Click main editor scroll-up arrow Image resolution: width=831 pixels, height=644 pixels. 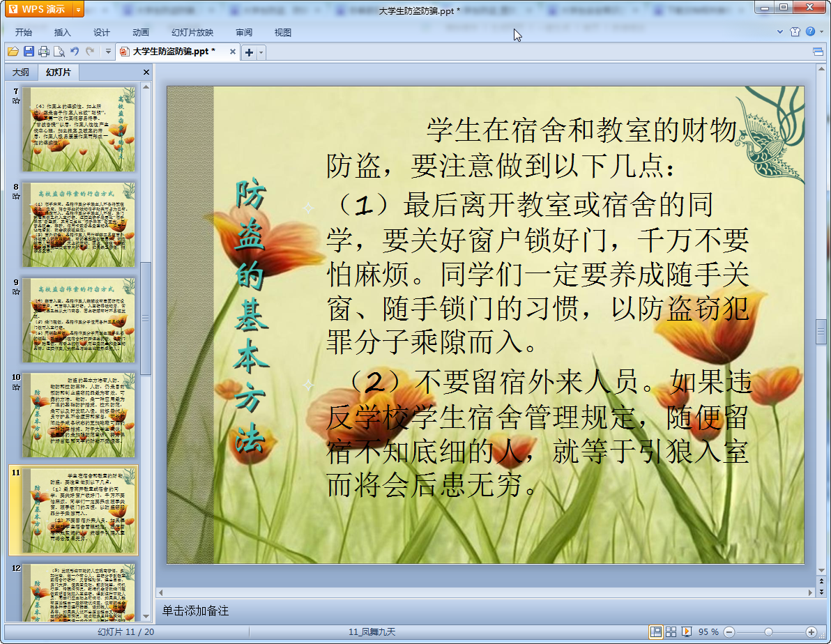821,70
